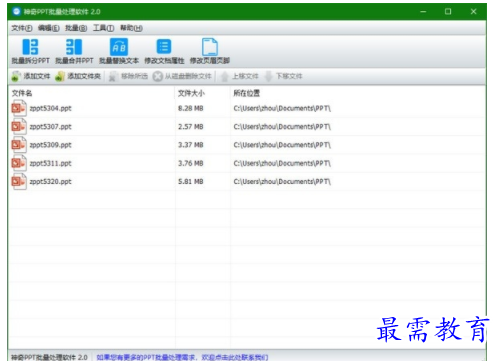Open the 批量(B) menu
The height and width of the screenshot is (361, 498).
(76, 28)
